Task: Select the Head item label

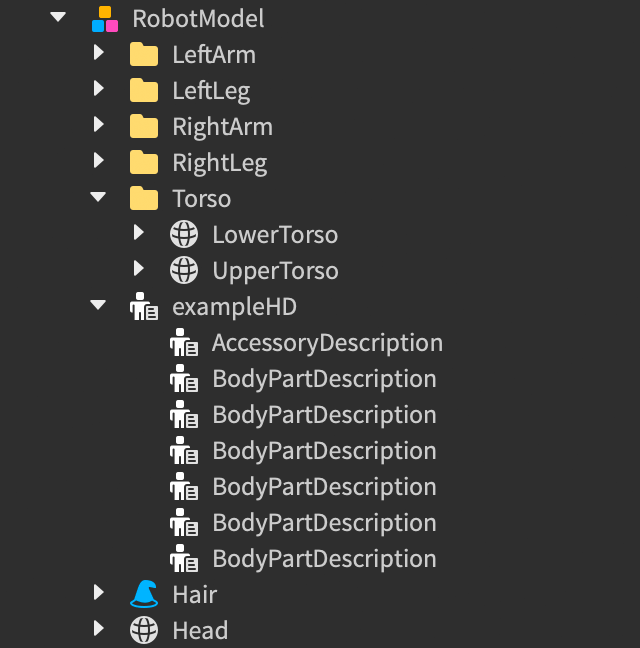Action: click(x=200, y=631)
